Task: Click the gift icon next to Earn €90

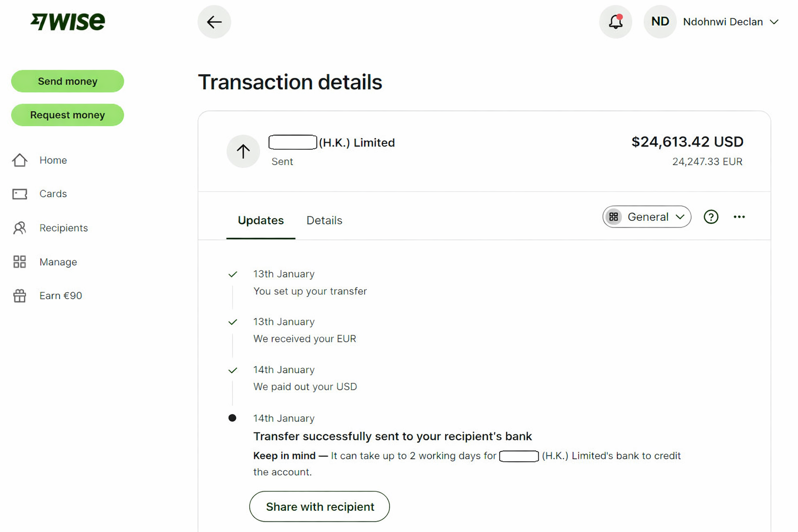Action: (x=20, y=295)
